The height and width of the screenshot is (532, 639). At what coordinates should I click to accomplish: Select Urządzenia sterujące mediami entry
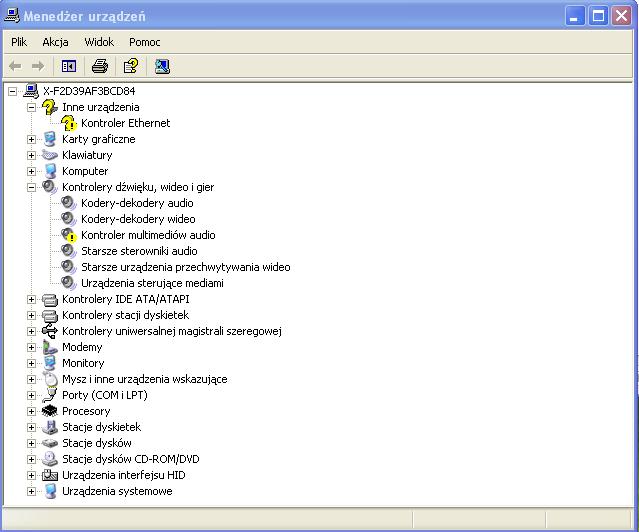pos(152,283)
